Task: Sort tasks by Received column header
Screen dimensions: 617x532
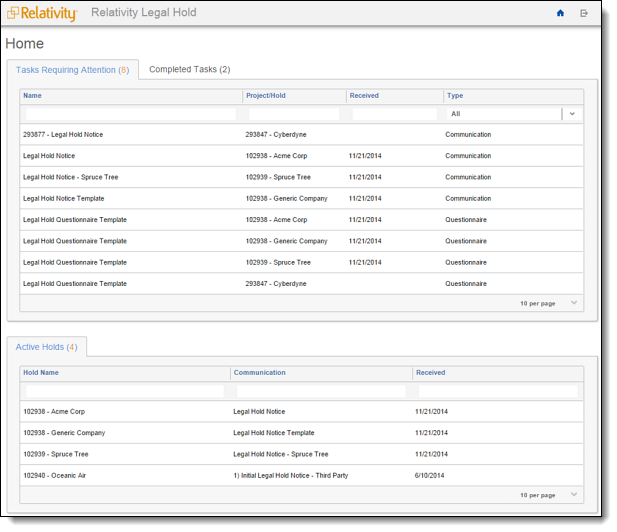Action: coord(364,96)
